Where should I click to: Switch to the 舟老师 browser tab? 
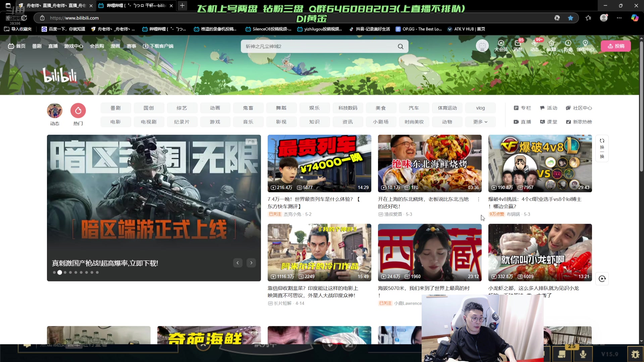pos(55,6)
